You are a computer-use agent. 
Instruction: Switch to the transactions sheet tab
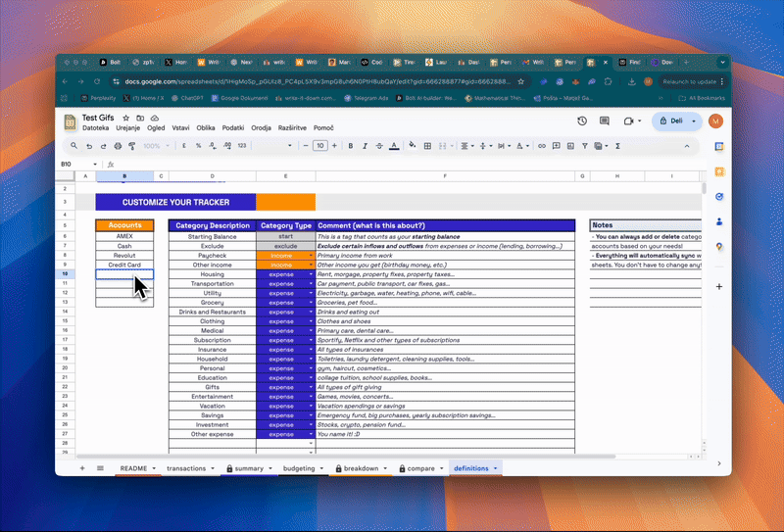(186, 469)
